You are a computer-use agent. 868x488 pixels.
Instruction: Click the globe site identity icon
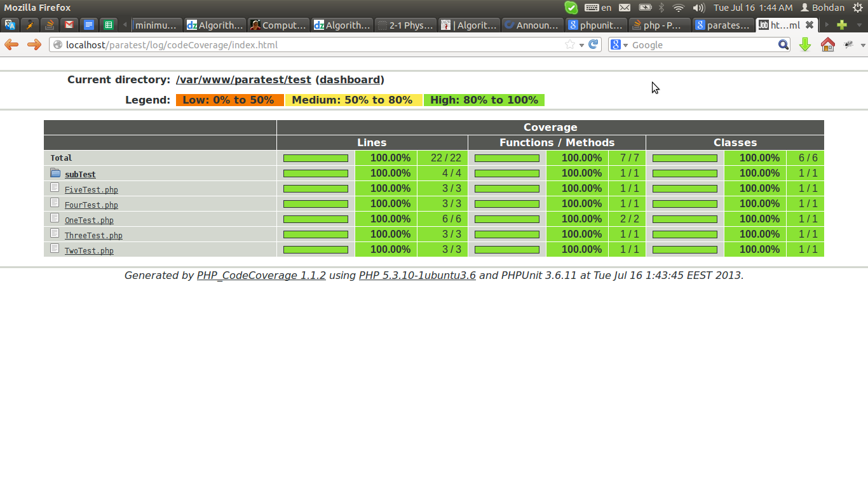(58, 44)
